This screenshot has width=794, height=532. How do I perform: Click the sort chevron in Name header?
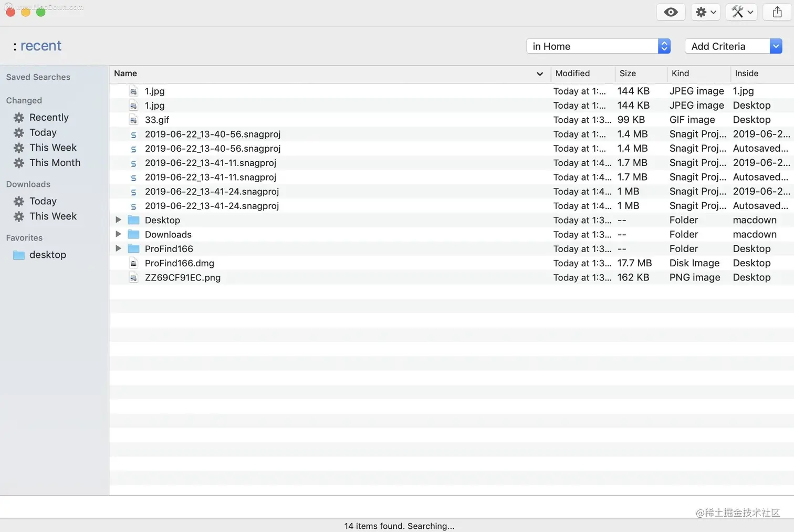[539, 74]
